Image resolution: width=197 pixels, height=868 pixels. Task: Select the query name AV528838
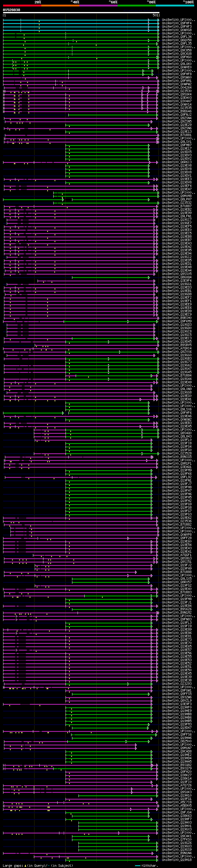(11, 10)
